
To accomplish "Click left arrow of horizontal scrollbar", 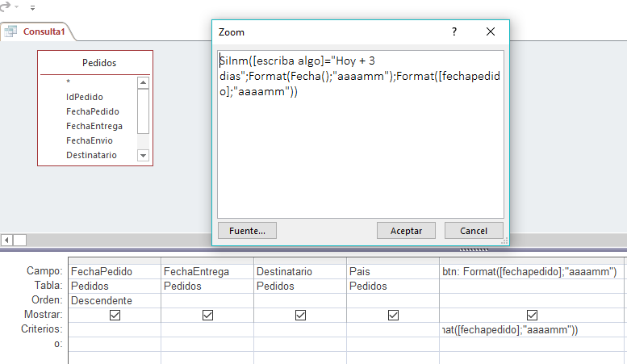I will click(6, 240).
